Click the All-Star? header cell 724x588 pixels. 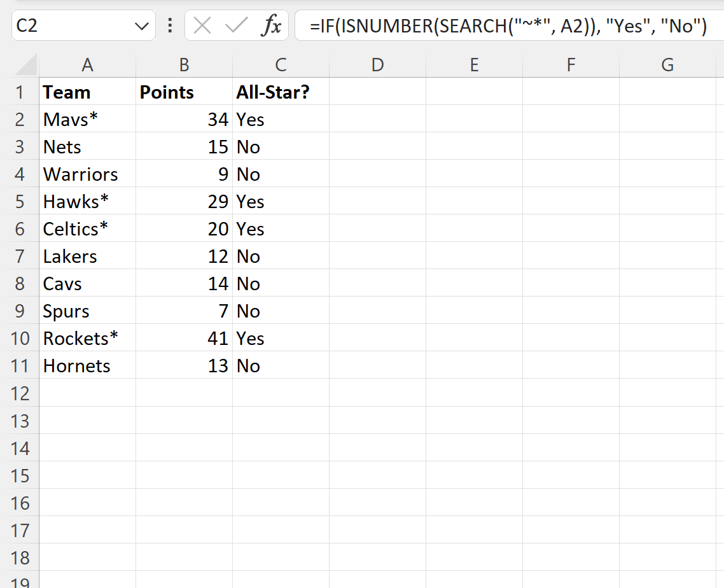(280, 92)
